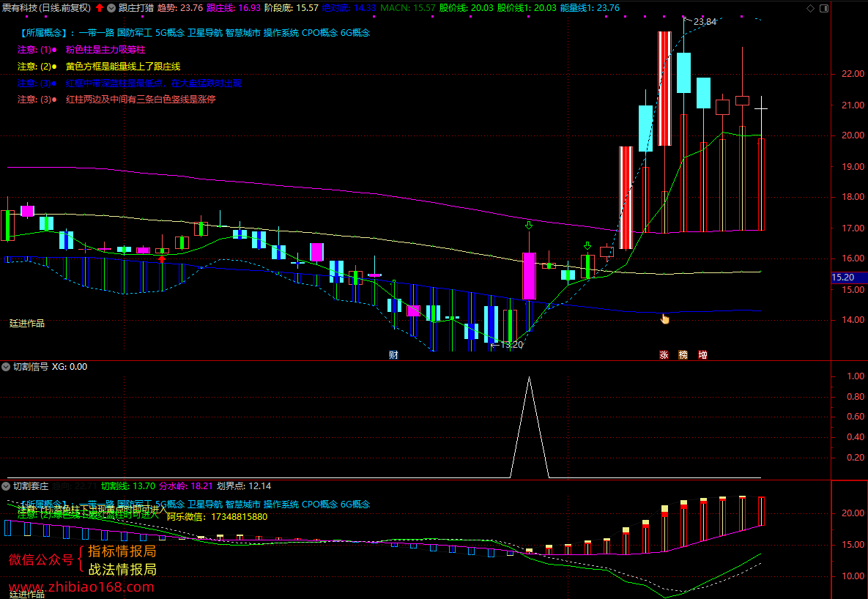This screenshot has height=599, width=868.
Task: Open the 一带一路 concept in top panel
Action: point(96,33)
